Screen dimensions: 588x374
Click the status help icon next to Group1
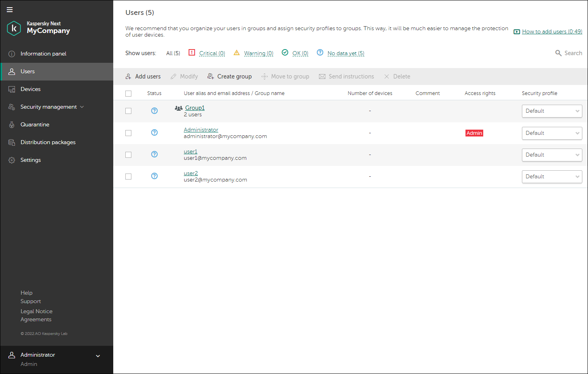[x=154, y=111]
